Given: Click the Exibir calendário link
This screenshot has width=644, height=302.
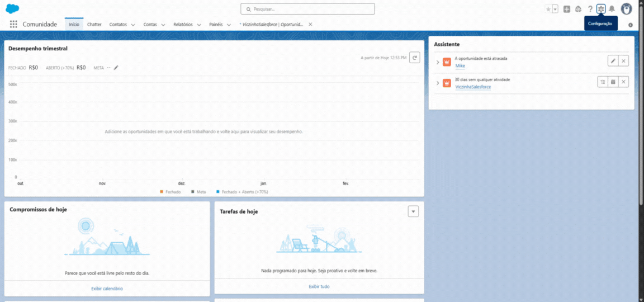Looking at the screenshot, I should [107, 289].
